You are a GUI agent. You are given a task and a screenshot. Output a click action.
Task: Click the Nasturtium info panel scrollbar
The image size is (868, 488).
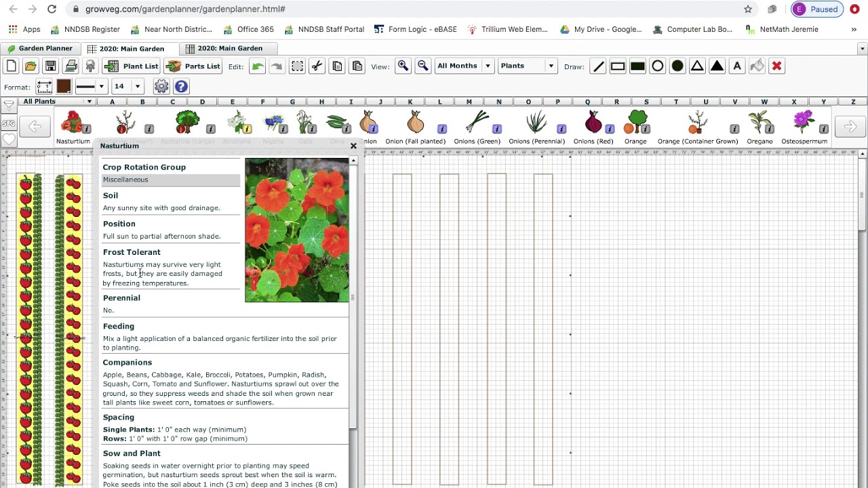click(x=353, y=296)
